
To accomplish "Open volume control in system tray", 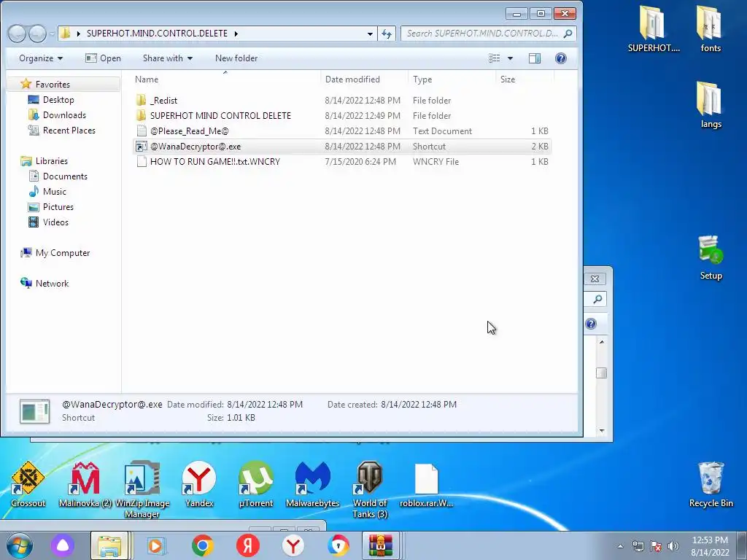I will pyautogui.click(x=673, y=546).
